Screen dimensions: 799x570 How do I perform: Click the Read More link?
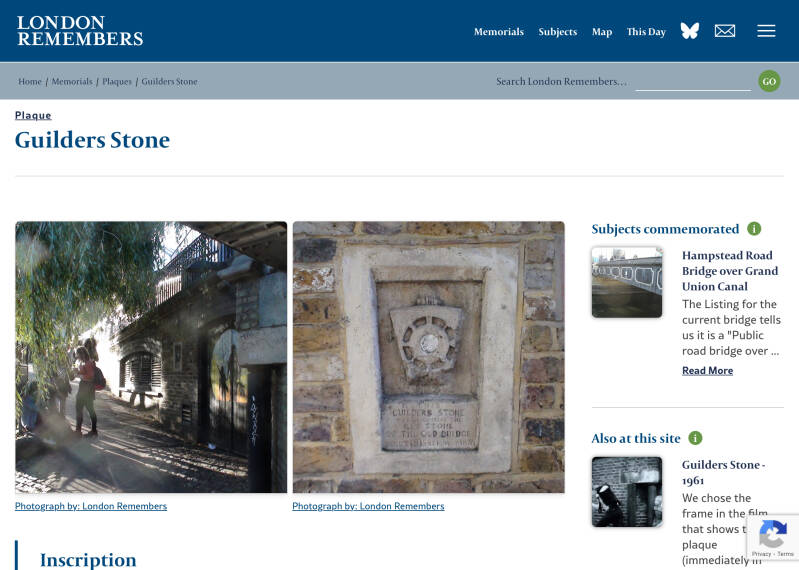[x=707, y=370]
